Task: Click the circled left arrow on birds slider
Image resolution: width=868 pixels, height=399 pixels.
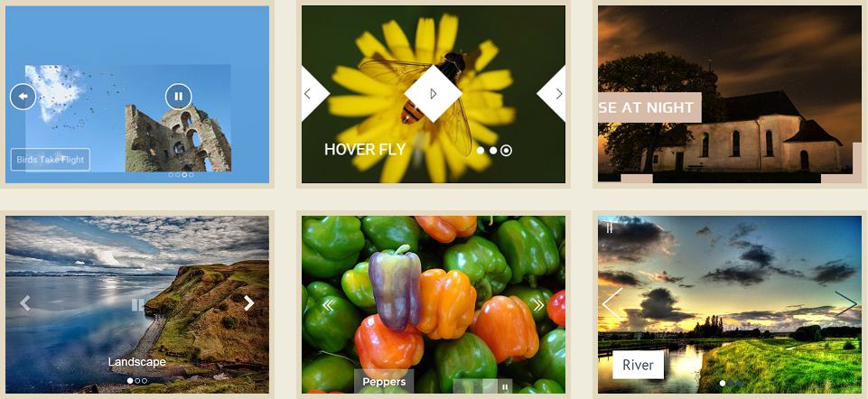Action: 23,97
